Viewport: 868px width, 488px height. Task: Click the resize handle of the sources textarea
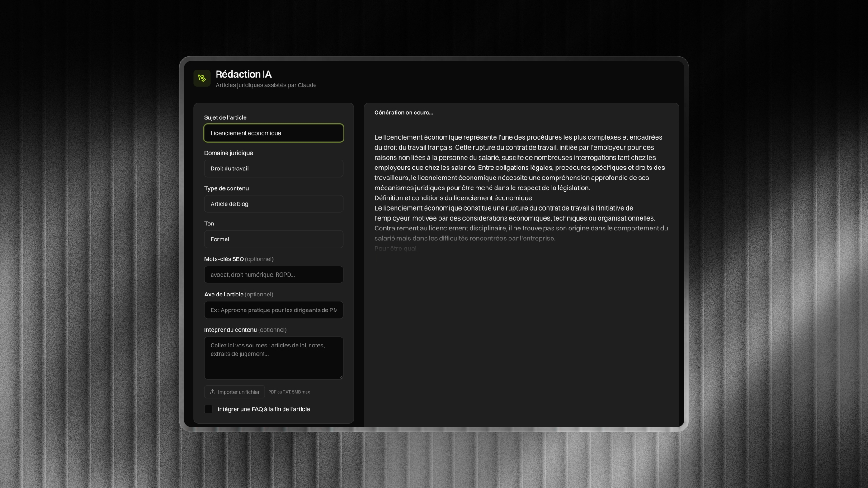click(341, 377)
